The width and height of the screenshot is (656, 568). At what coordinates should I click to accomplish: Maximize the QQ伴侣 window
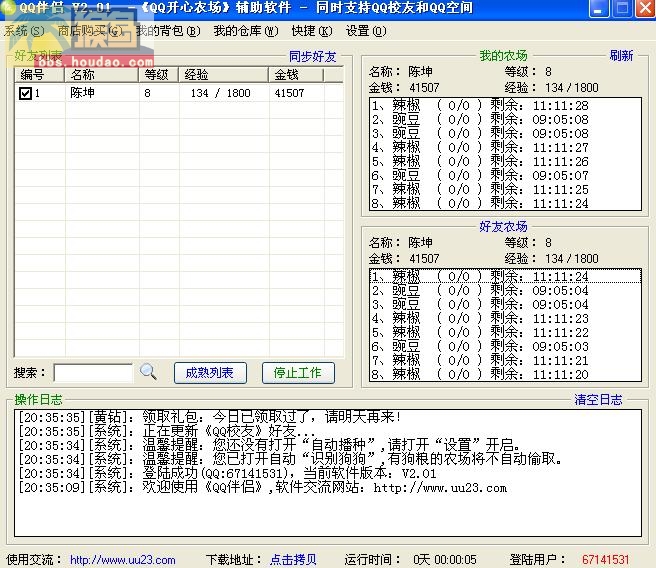coord(622,9)
